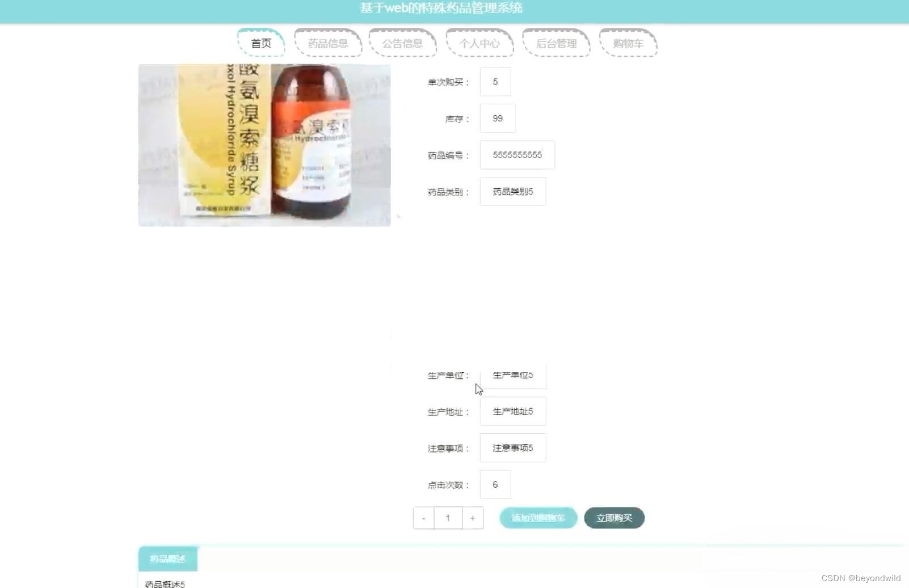
Task: Click the page title 基于web的特殊药品管理系统
Action: pos(441,8)
